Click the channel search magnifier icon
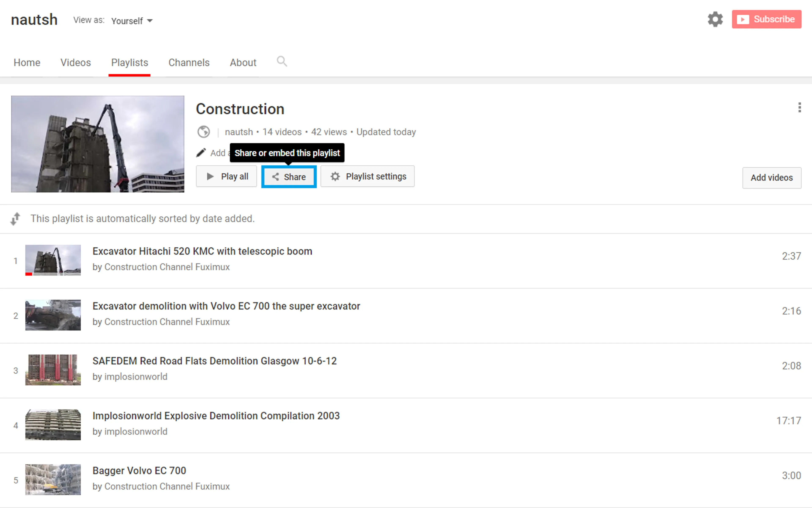Image resolution: width=812 pixels, height=508 pixels. pos(281,62)
